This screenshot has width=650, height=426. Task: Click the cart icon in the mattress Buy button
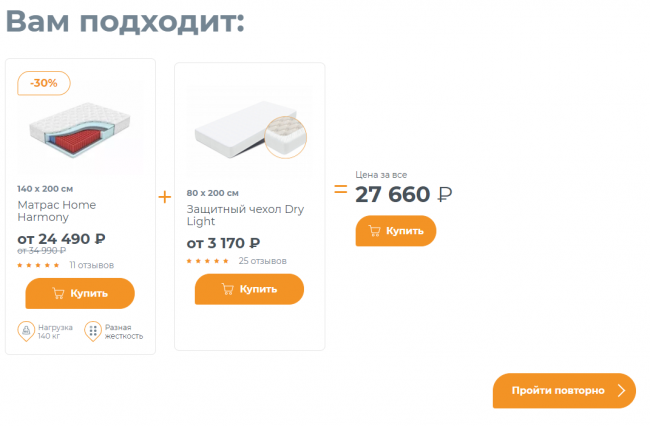click(x=58, y=294)
